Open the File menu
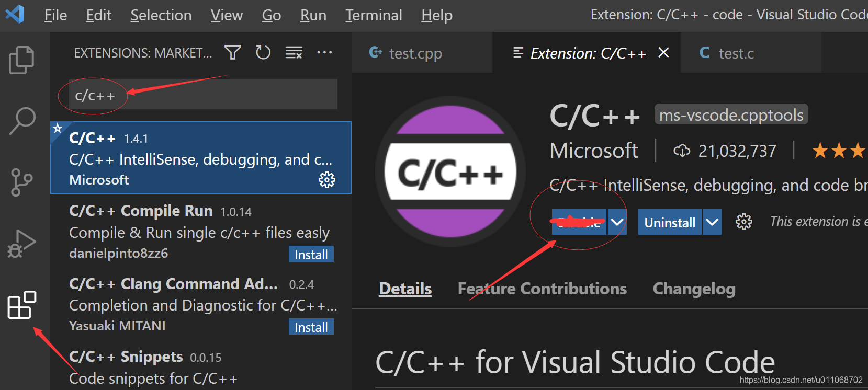Image resolution: width=868 pixels, height=390 pixels. [x=55, y=15]
